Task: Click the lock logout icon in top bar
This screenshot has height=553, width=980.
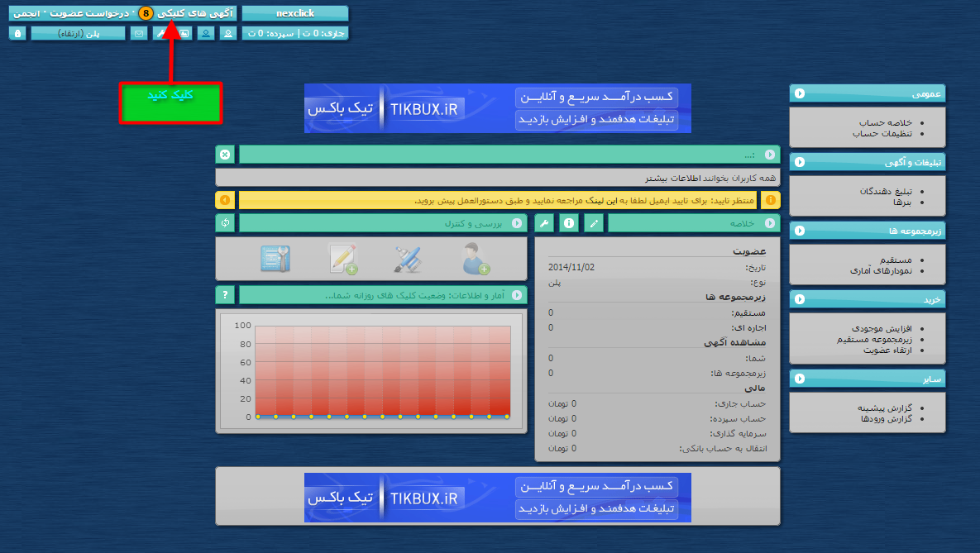Action: (x=17, y=33)
